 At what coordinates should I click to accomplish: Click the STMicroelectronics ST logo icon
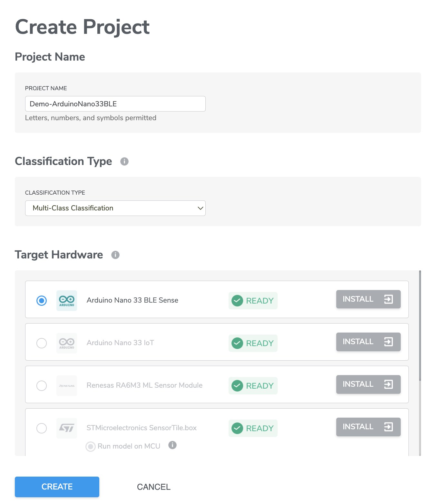coord(67,428)
